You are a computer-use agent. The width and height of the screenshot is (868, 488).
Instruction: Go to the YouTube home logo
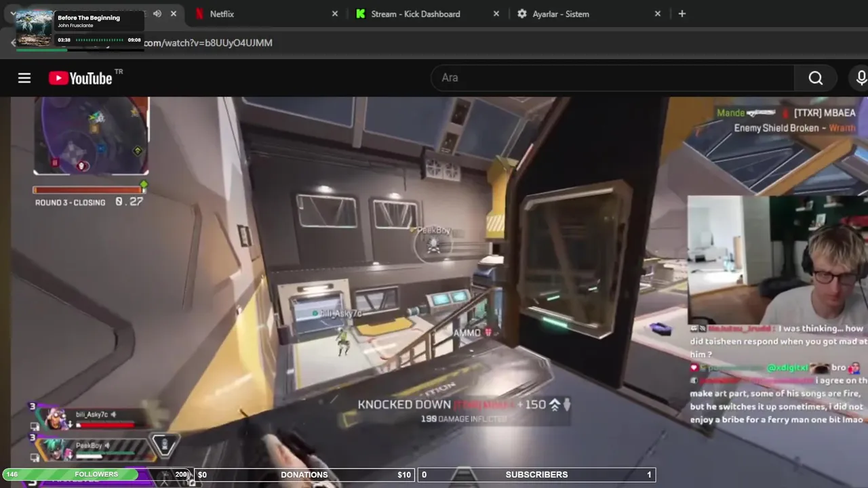click(81, 78)
